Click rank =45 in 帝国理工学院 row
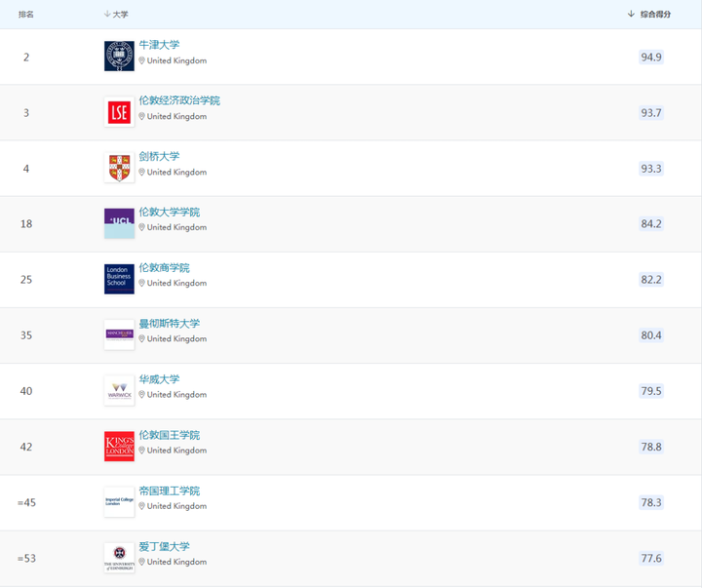Image resolution: width=702 pixels, height=588 pixels. pyautogui.click(x=26, y=502)
